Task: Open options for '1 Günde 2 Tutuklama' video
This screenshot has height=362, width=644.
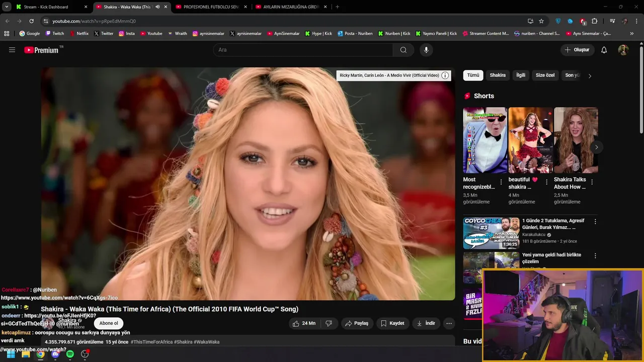Action: coord(595,222)
